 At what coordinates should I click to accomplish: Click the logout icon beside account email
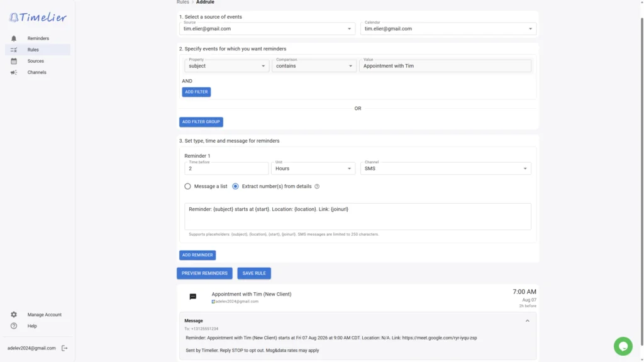[x=65, y=348]
